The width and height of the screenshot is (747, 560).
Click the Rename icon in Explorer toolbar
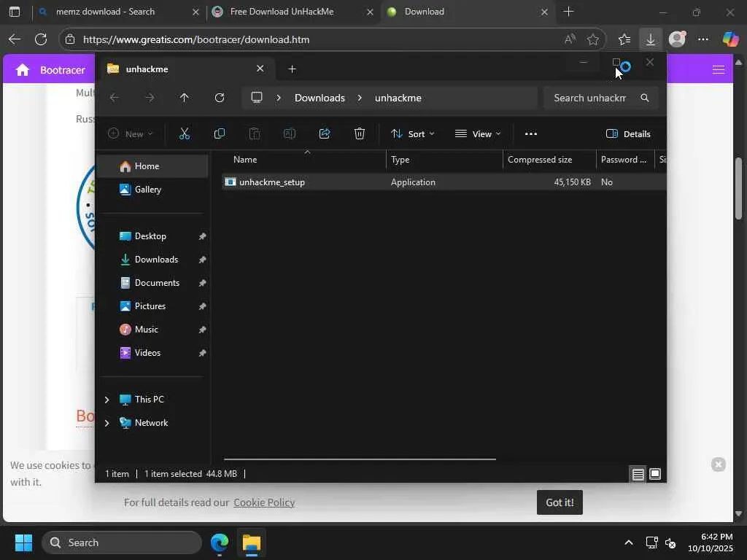pyautogui.click(x=290, y=134)
